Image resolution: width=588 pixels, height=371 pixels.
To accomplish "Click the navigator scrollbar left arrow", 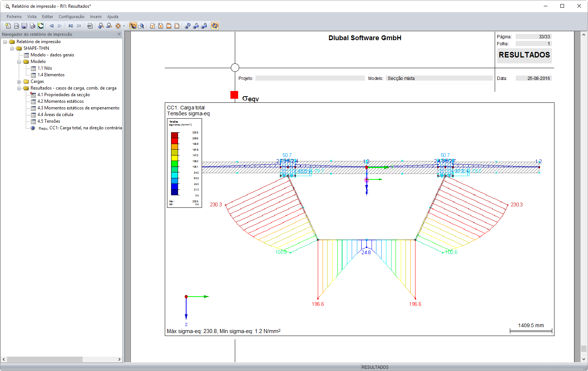I will [x=4, y=359].
